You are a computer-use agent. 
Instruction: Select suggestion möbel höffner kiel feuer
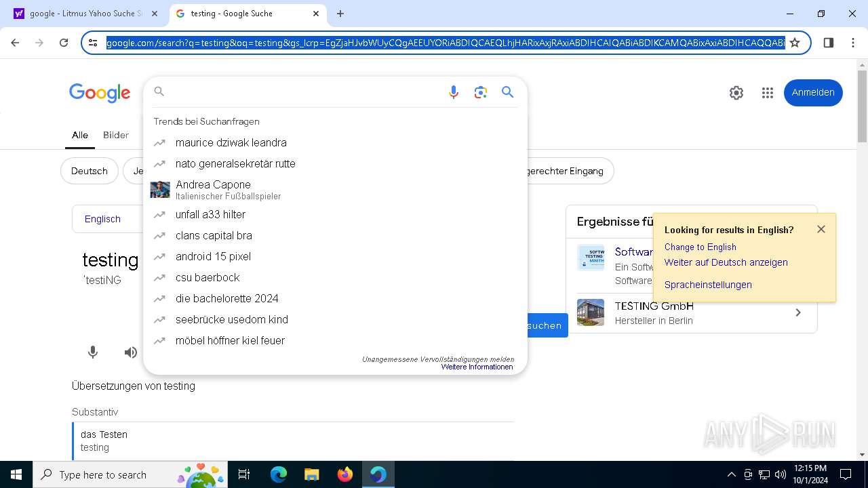point(335,340)
